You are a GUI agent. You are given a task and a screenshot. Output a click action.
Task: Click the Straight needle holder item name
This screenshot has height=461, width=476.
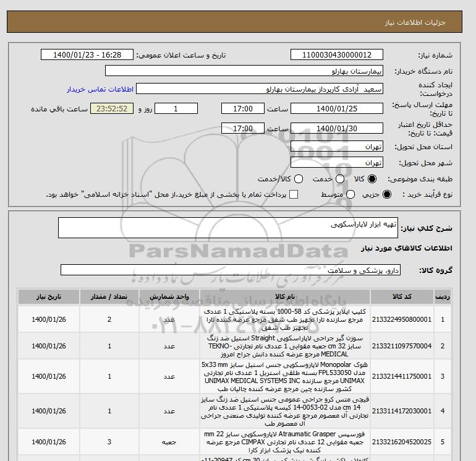pos(285,346)
